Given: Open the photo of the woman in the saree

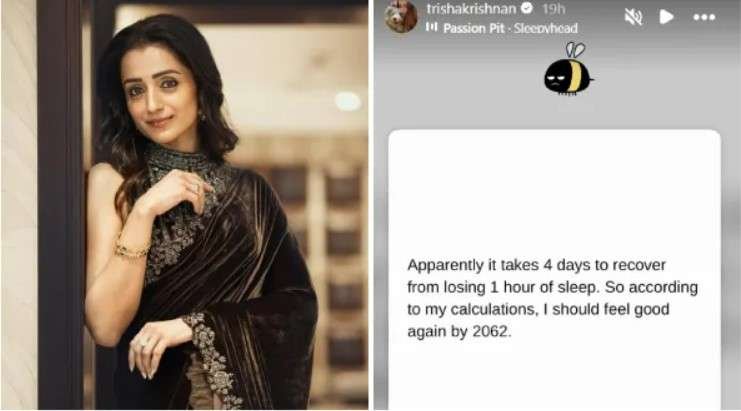Looking at the screenshot, I should point(185,205).
